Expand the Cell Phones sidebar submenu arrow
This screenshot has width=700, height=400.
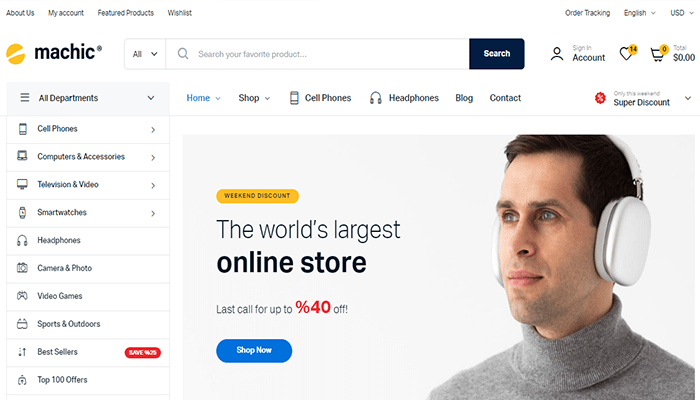tap(153, 129)
